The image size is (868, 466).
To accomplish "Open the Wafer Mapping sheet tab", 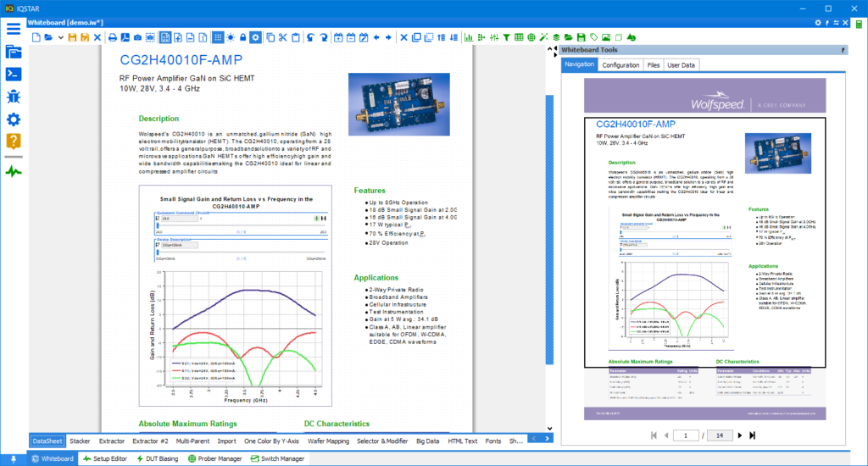I will point(328,441).
